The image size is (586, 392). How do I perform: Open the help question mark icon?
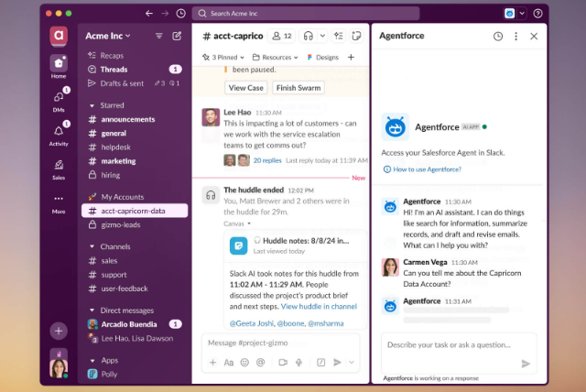[x=537, y=14]
